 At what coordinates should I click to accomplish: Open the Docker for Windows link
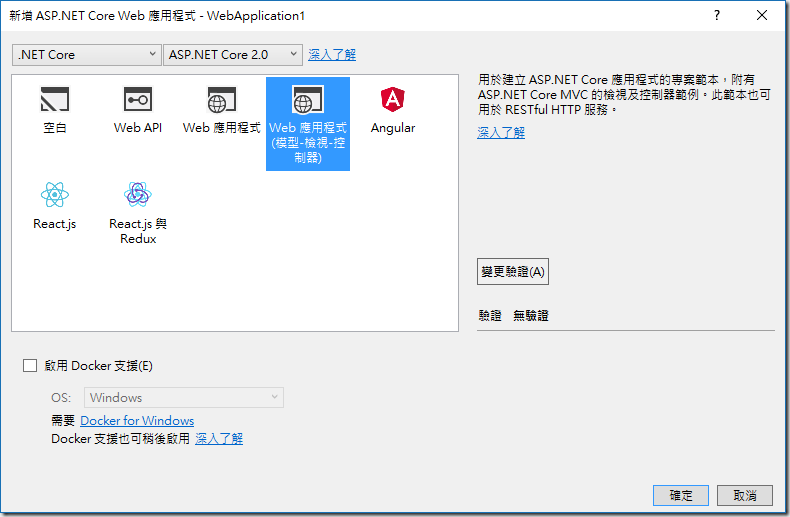pos(137,420)
